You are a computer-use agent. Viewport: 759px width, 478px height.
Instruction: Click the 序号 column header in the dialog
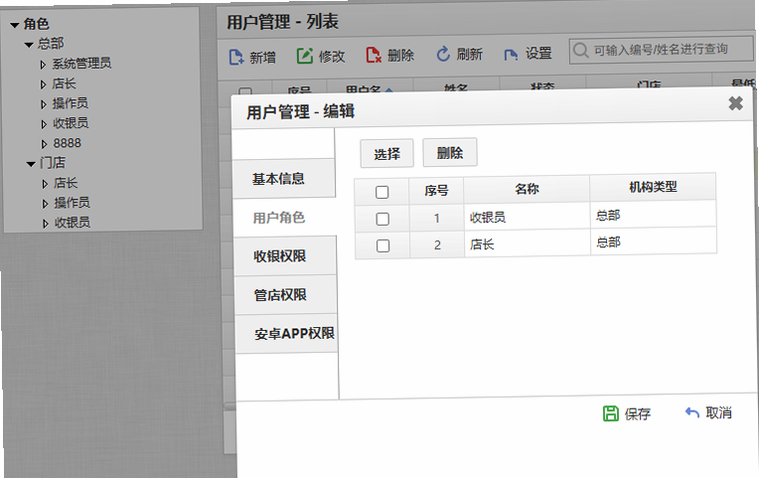[x=437, y=190]
